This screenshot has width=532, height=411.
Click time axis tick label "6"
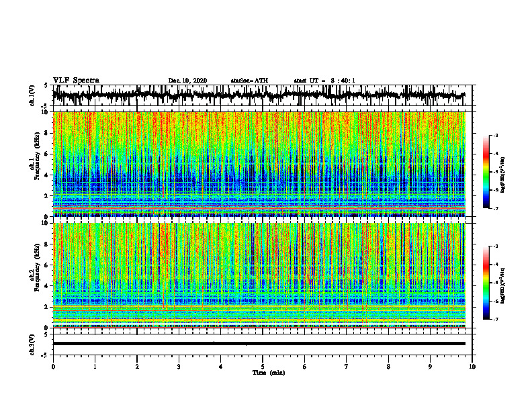(x=305, y=367)
